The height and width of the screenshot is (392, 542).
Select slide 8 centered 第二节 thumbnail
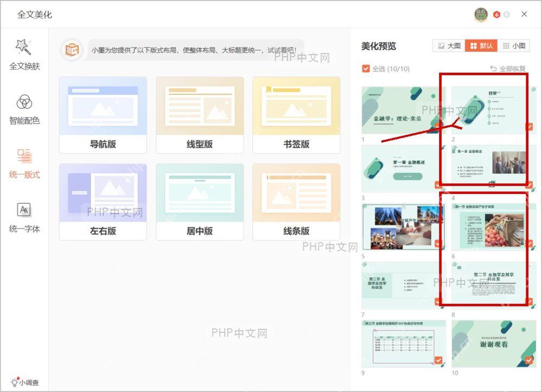click(x=494, y=285)
